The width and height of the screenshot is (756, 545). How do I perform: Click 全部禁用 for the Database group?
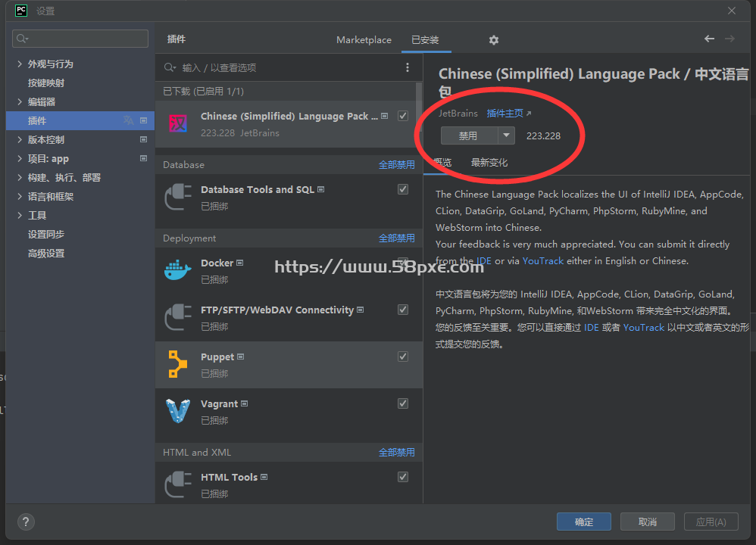point(396,165)
